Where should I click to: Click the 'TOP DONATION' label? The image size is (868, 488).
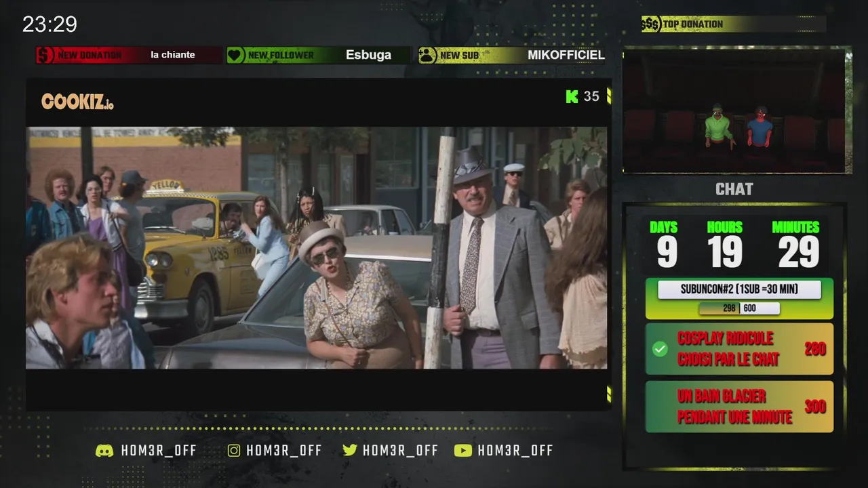pos(693,24)
